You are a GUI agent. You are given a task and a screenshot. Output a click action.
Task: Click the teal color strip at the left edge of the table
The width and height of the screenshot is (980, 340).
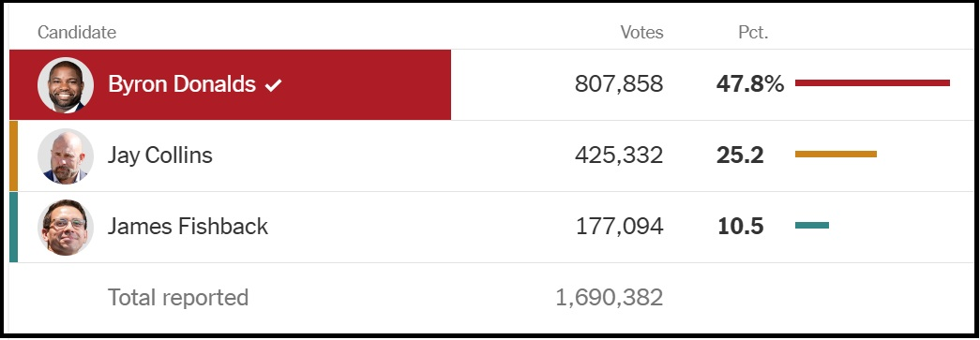[x=14, y=227]
